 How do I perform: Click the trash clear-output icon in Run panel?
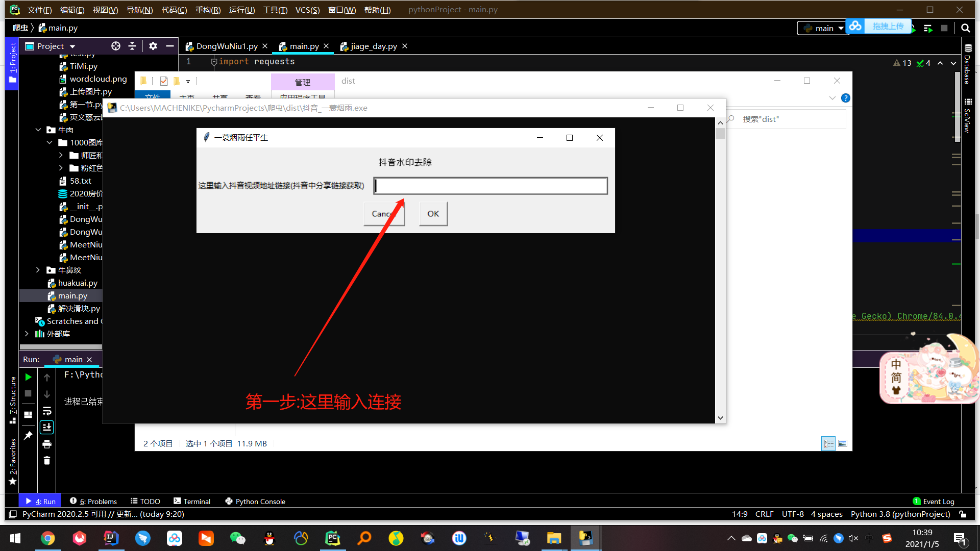(47, 461)
